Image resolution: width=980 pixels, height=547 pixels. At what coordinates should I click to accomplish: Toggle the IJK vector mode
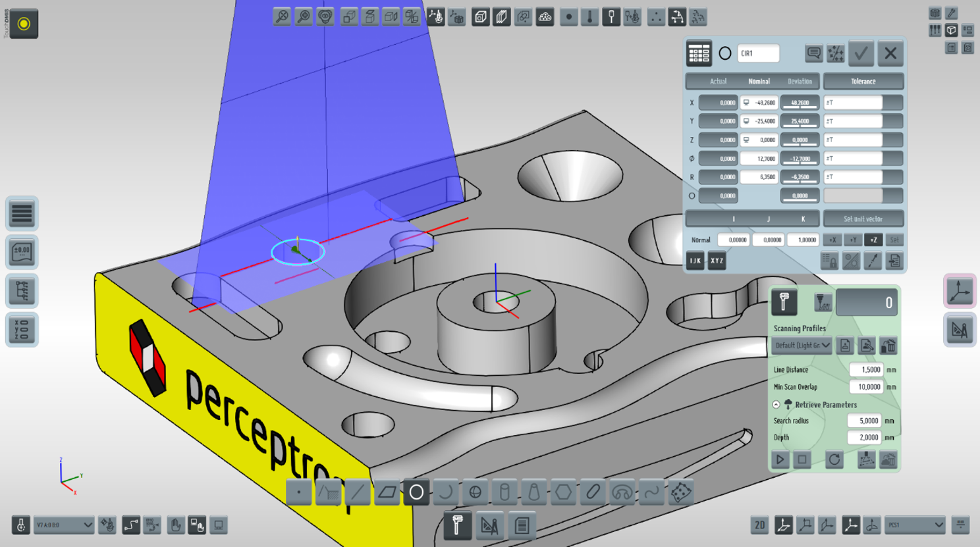(x=695, y=261)
